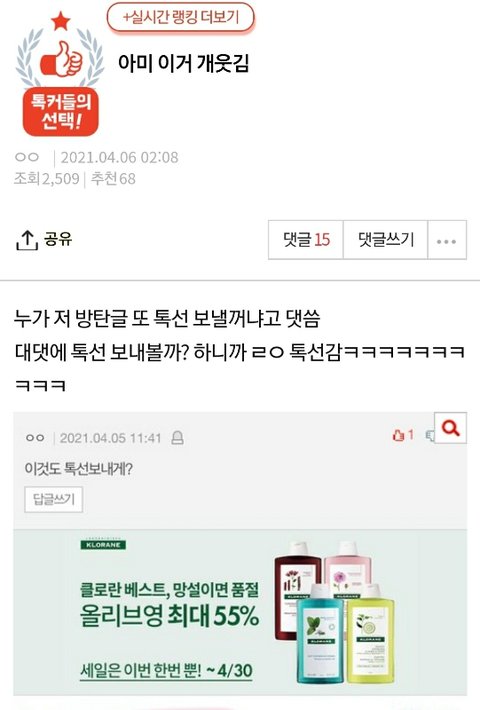Image resolution: width=480 pixels, height=710 pixels.
Task: Click the comment author ㅇㅇ name
Action: (35, 438)
